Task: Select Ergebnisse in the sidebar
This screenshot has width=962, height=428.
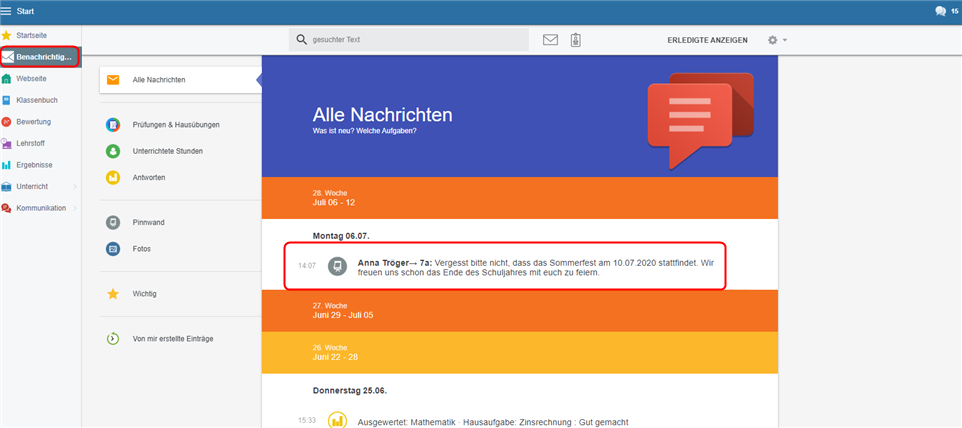Action: pyautogui.click(x=34, y=165)
